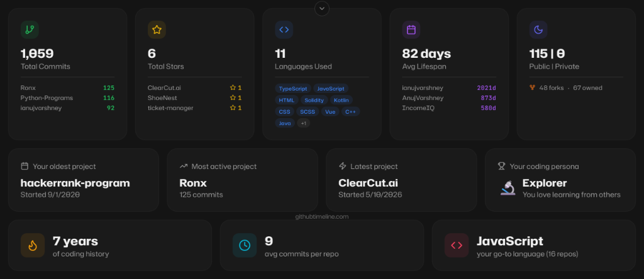
Task: Click the 580d lifespan value
Action: (x=488, y=108)
